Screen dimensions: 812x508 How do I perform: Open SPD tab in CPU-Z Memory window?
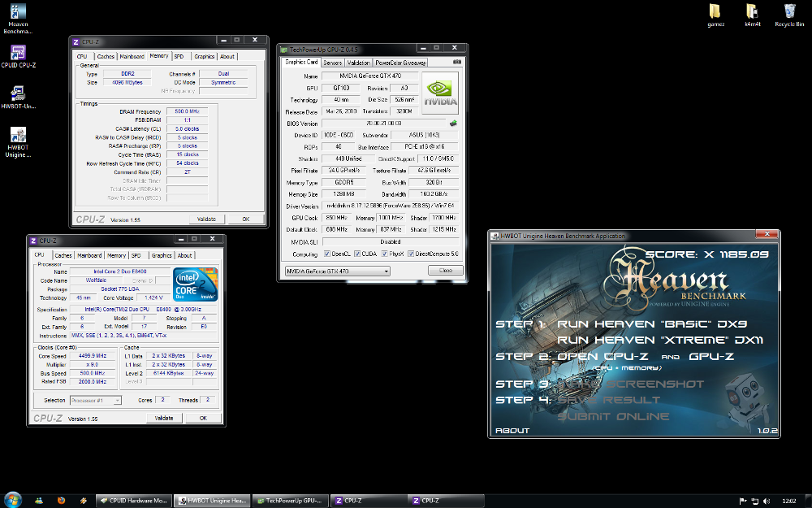tap(179, 57)
